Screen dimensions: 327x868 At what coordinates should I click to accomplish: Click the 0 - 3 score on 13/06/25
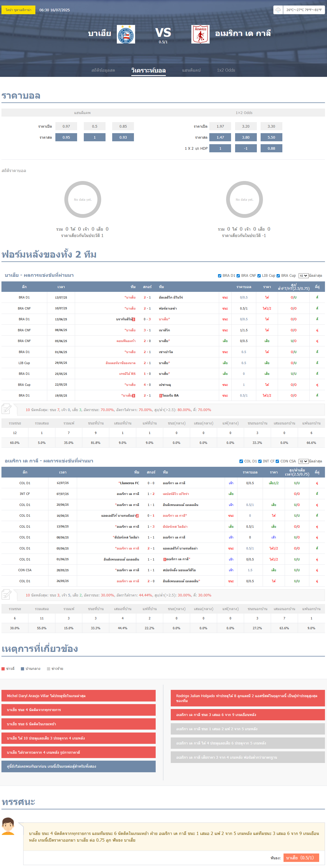click(x=147, y=319)
